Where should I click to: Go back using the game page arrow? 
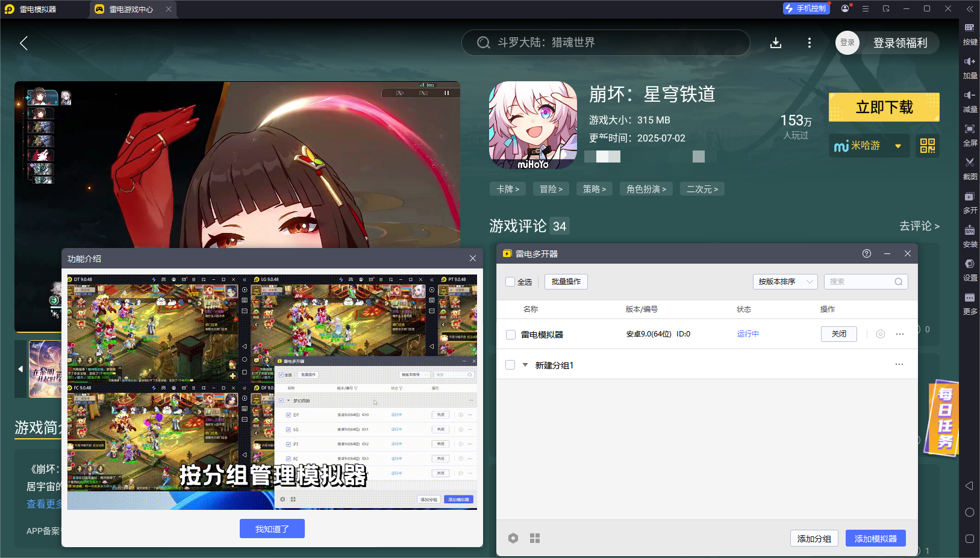[24, 43]
